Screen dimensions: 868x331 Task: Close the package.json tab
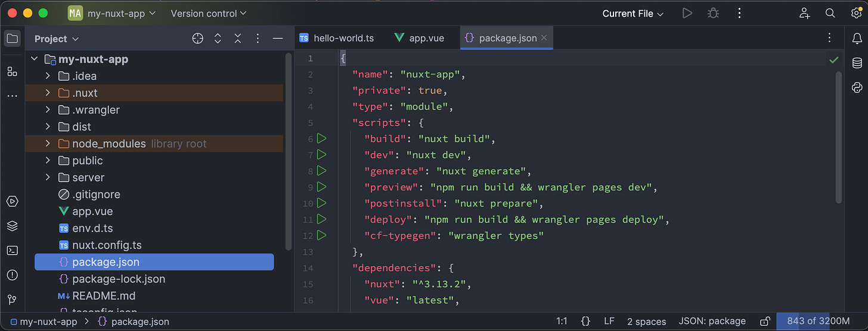(544, 38)
